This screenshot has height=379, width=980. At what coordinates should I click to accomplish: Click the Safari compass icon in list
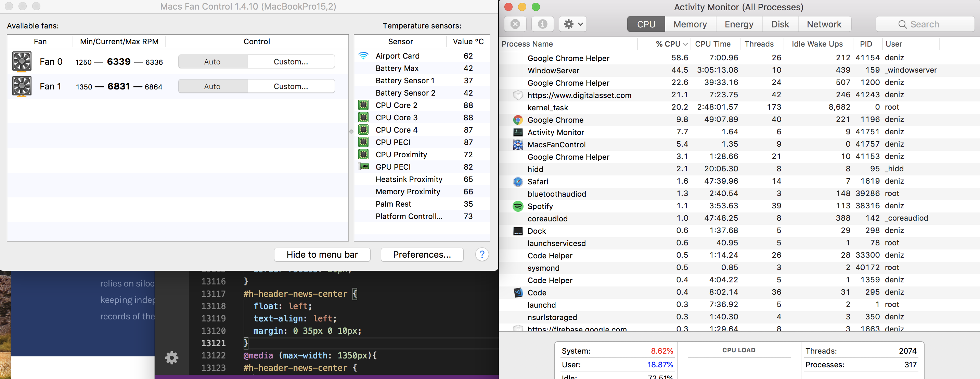518,181
